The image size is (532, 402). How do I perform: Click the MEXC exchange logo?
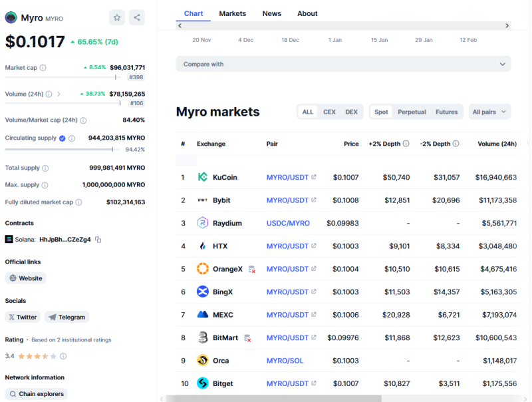point(203,314)
